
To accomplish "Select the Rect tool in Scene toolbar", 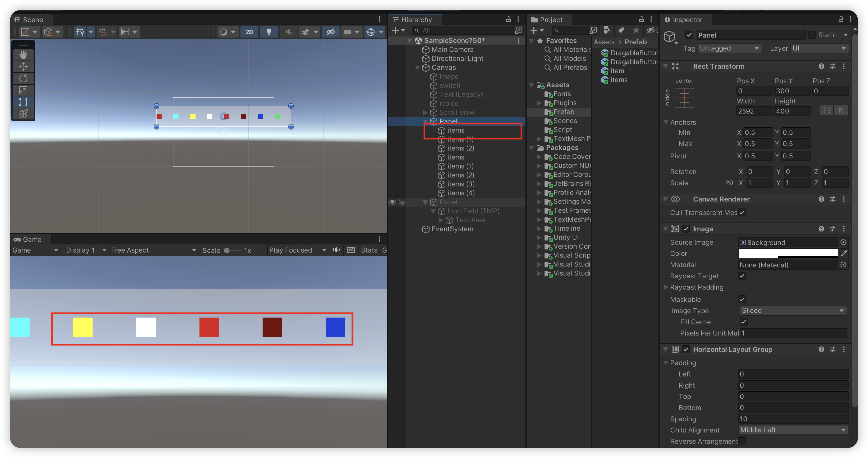I will point(23,102).
